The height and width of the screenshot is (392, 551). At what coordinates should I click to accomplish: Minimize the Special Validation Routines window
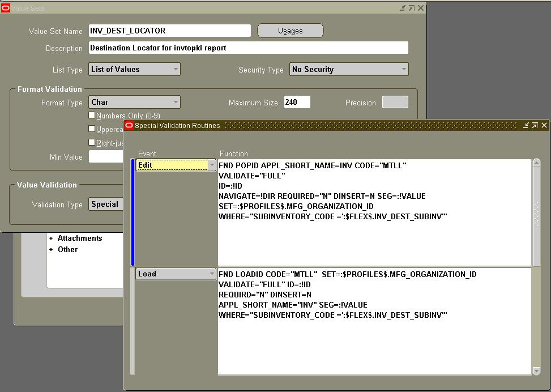pyautogui.click(x=526, y=125)
